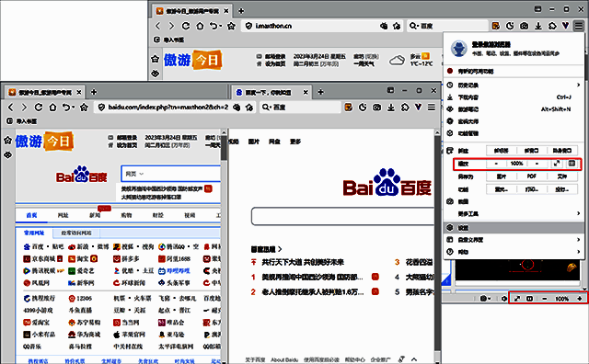
Task: Select the menu entry with shortcut Alt+Shift+N
Action: pyautogui.click(x=514, y=109)
